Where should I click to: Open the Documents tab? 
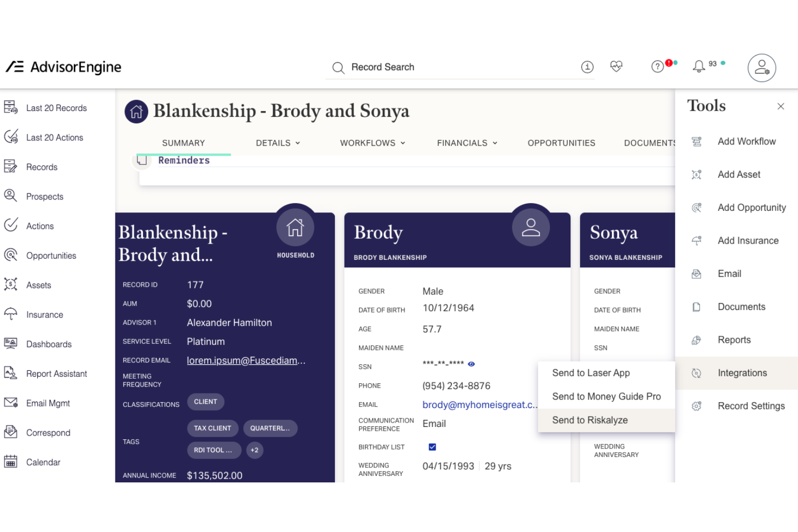click(x=650, y=143)
